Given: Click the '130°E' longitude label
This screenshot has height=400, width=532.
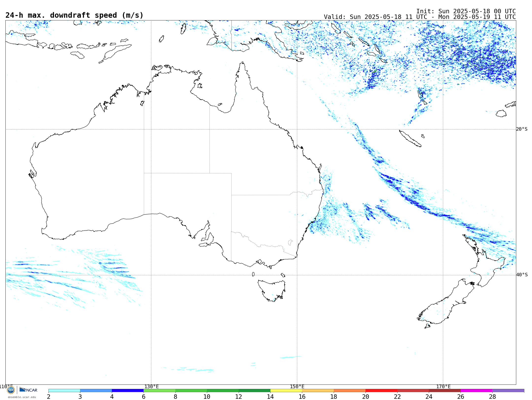Looking at the screenshot, I should (151, 387).
